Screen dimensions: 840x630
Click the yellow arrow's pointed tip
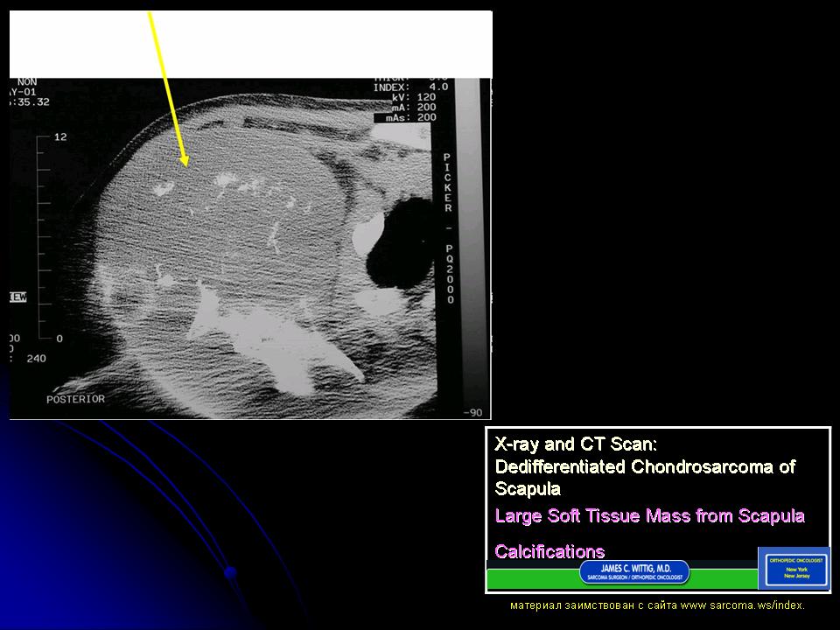(185, 164)
